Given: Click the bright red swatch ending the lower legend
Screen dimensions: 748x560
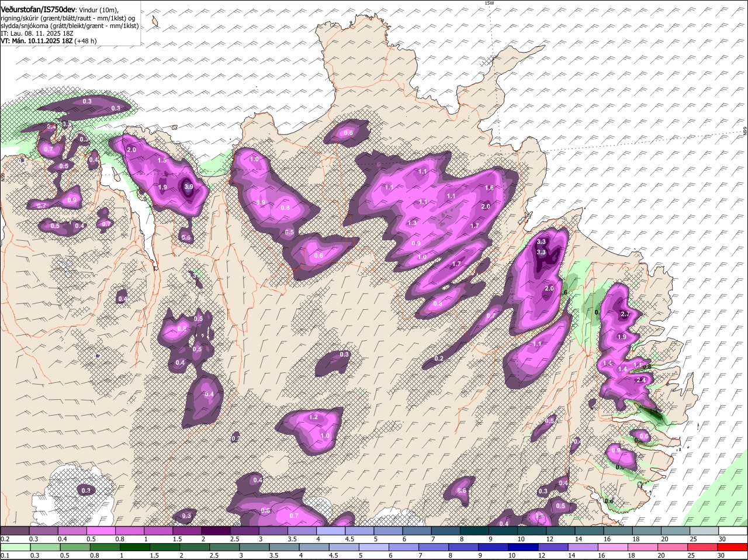Looking at the screenshot, I should [x=733, y=547].
